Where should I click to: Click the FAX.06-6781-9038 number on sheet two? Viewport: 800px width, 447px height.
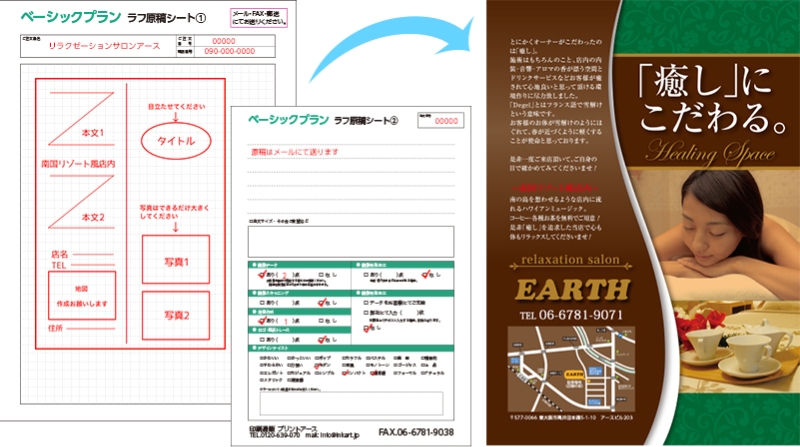pyautogui.click(x=417, y=433)
